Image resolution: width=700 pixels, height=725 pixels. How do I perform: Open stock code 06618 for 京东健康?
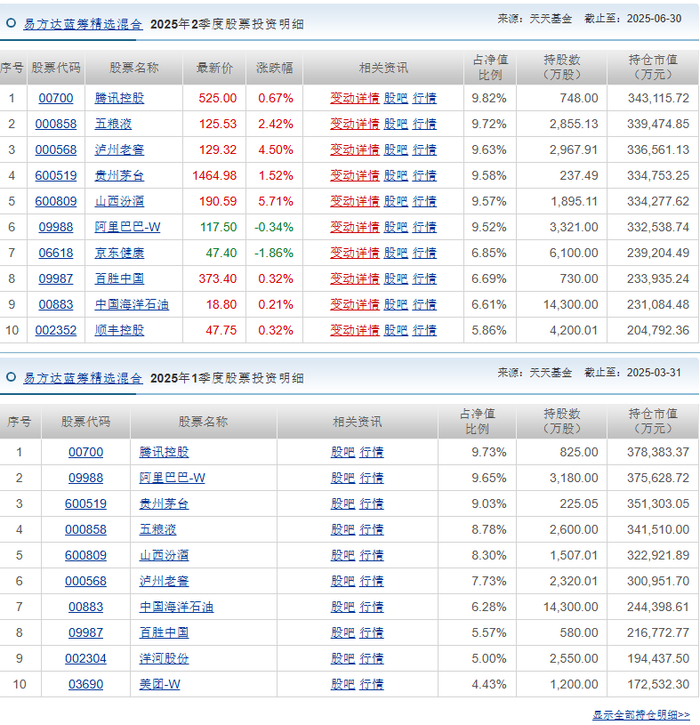coord(56,253)
